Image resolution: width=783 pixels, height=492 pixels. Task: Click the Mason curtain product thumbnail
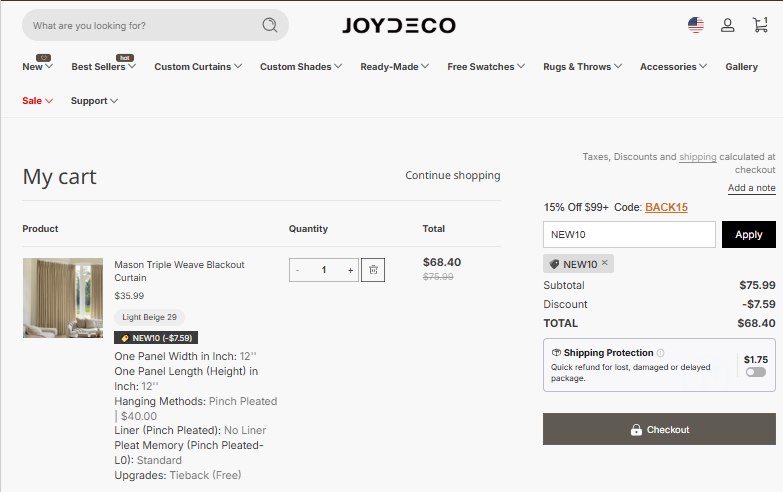[x=63, y=298]
